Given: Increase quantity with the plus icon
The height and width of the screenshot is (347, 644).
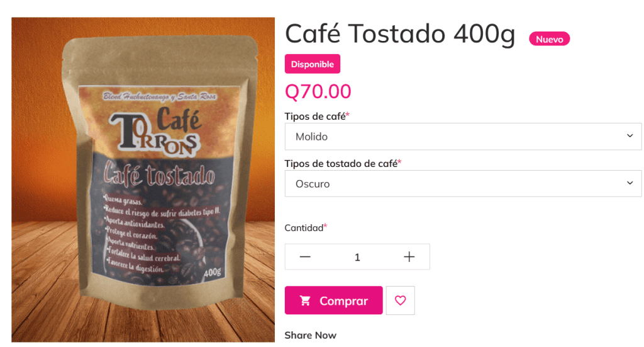Looking at the screenshot, I should (x=409, y=257).
